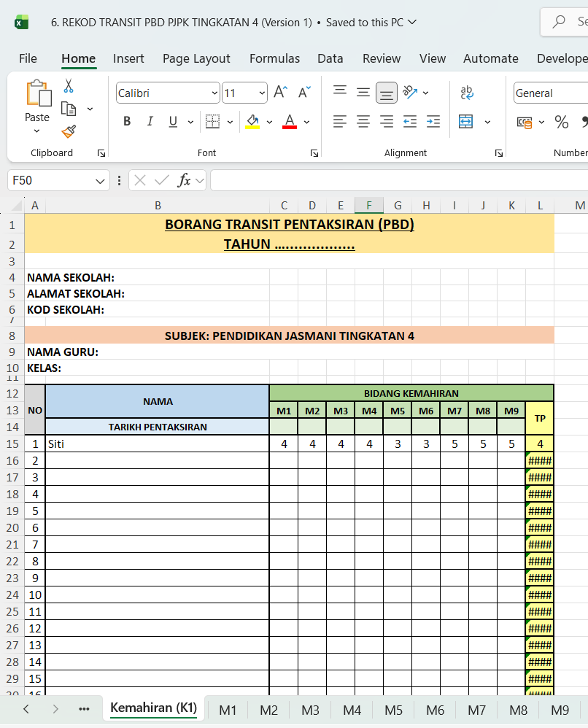Screen dimensions: 588x728
Task: Toggle Center horizontal alignment
Action: (x=363, y=122)
